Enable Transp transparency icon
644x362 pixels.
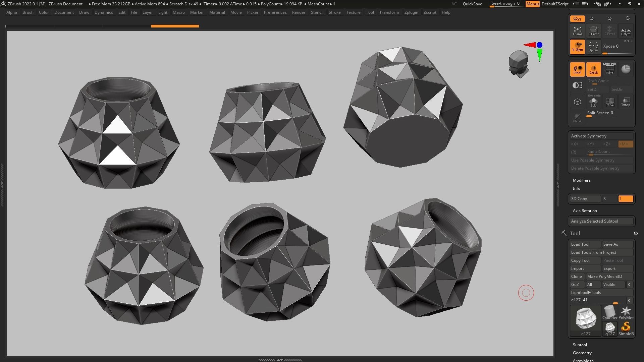[626, 102]
